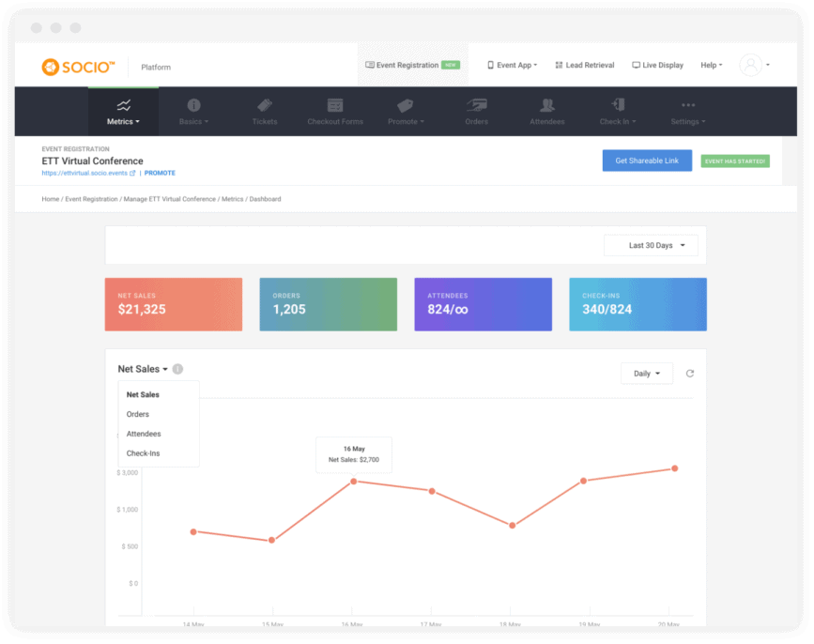Open Manage ETT Virtual Conference breadcrumb
This screenshot has width=814, height=644.
[x=170, y=199]
